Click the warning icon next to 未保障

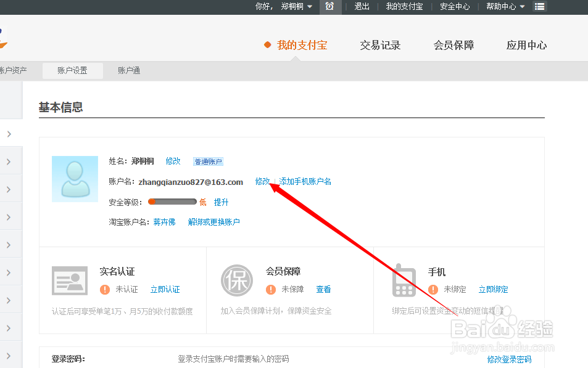(x=271, y=289)
